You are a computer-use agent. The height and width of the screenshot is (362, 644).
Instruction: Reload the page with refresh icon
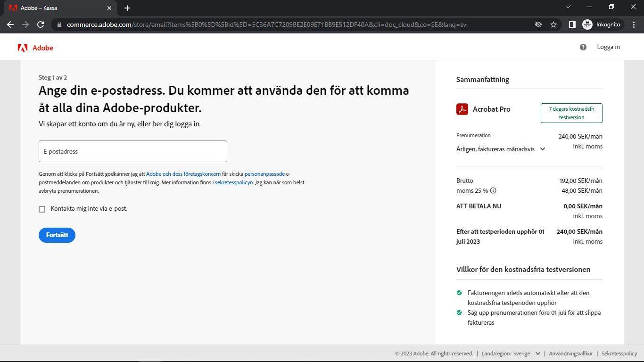tap(41, 25)
